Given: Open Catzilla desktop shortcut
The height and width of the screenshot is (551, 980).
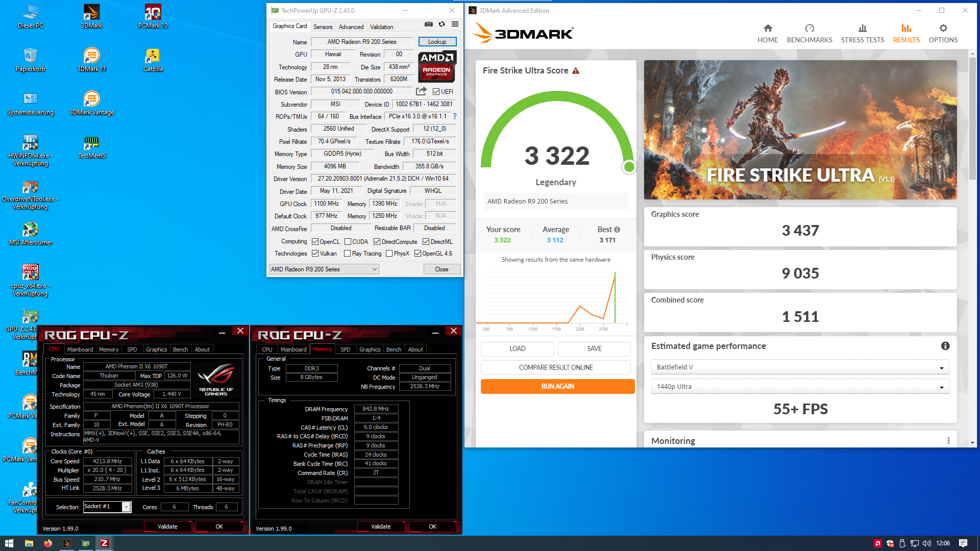Looking at the screenshot, I should pos(153,60).
